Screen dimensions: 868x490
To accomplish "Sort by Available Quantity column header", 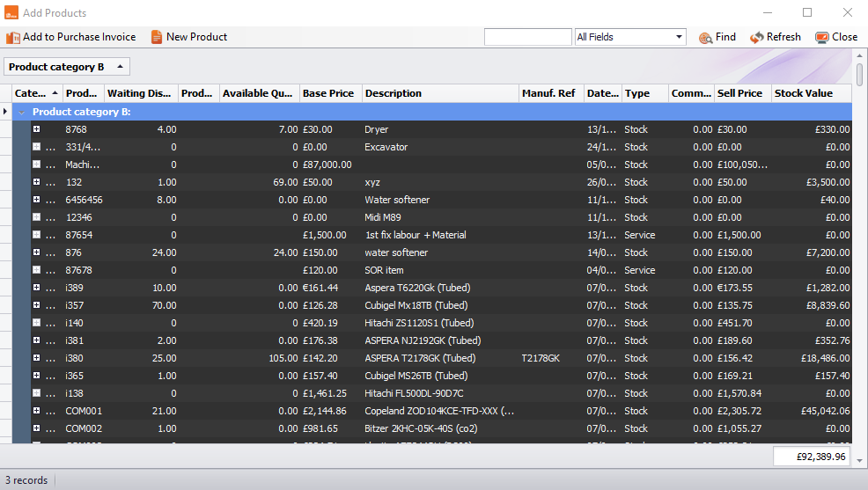I will point(259,93).
